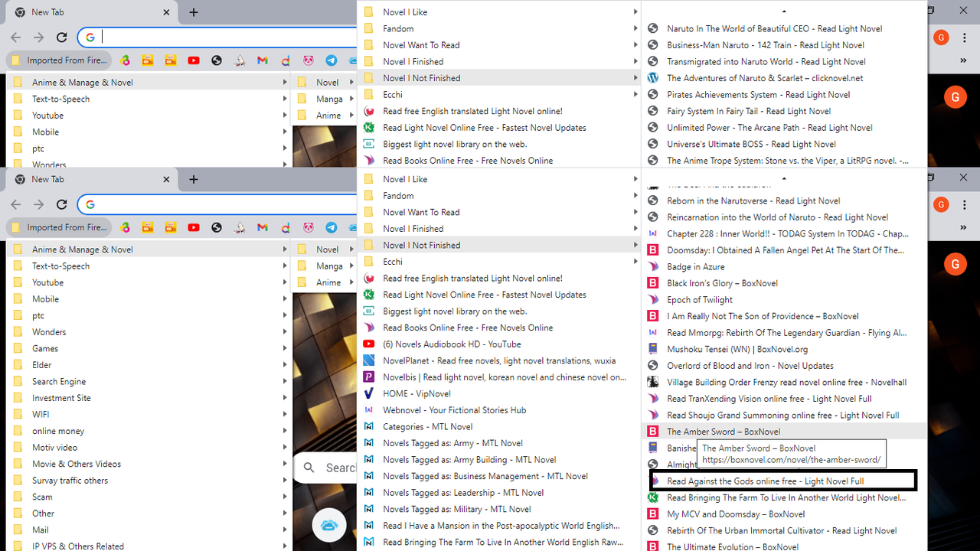This screenshot has height=551, width=980.
Task: Open Read Shoujo Grand Summoning online free bookmark
Action: point(784,416)
